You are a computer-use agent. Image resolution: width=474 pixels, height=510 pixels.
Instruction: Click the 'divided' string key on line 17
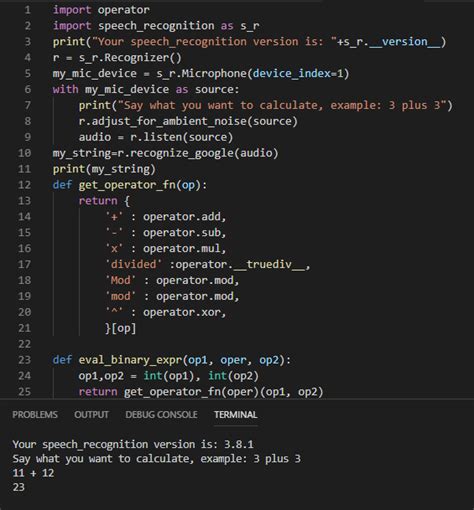(133, 264)
